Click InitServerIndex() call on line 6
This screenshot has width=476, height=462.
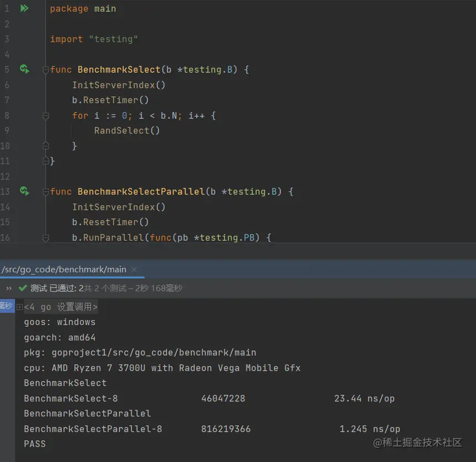click(x=119, y=85)
